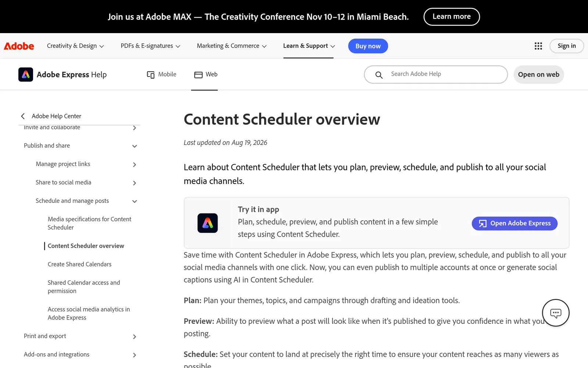This screenshot has width=588, height=368.
Task: Open the chat support bubble icon
Action: pyautogui.click(x=556, y=313)
